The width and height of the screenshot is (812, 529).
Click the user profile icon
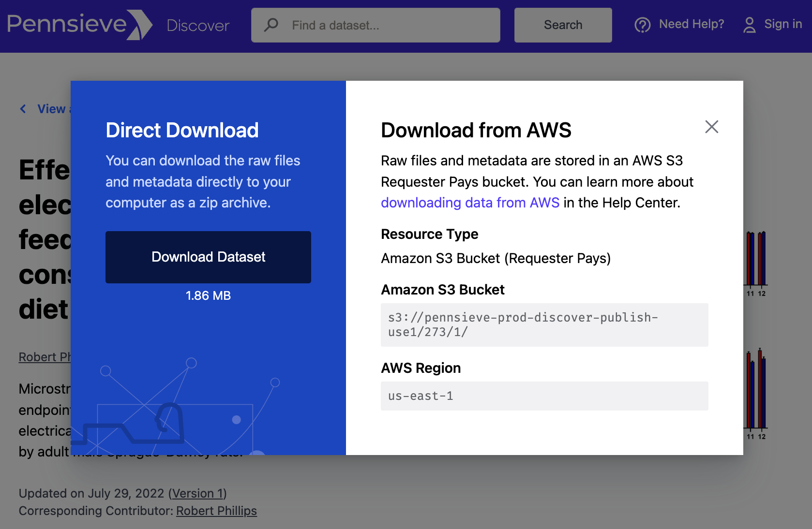[x=749, y=25]
